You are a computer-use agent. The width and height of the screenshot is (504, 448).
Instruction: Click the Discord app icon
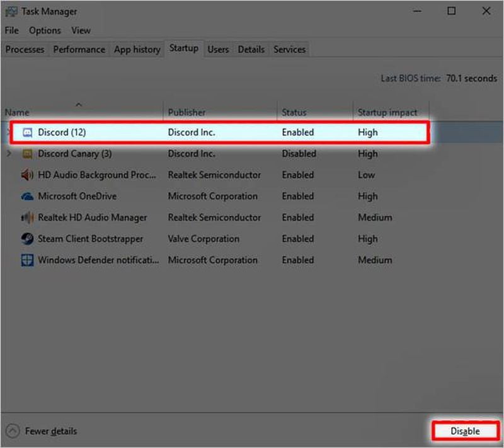27,133
